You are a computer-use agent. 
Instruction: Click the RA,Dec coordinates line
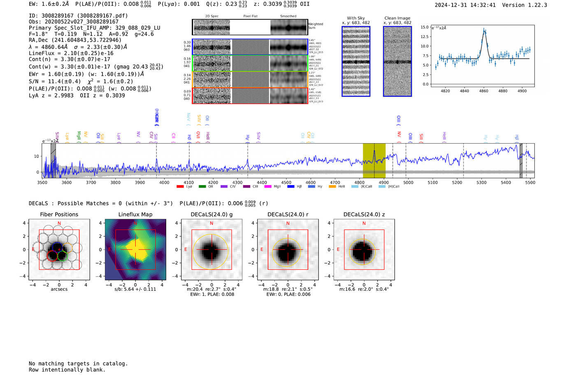(75, 40)
